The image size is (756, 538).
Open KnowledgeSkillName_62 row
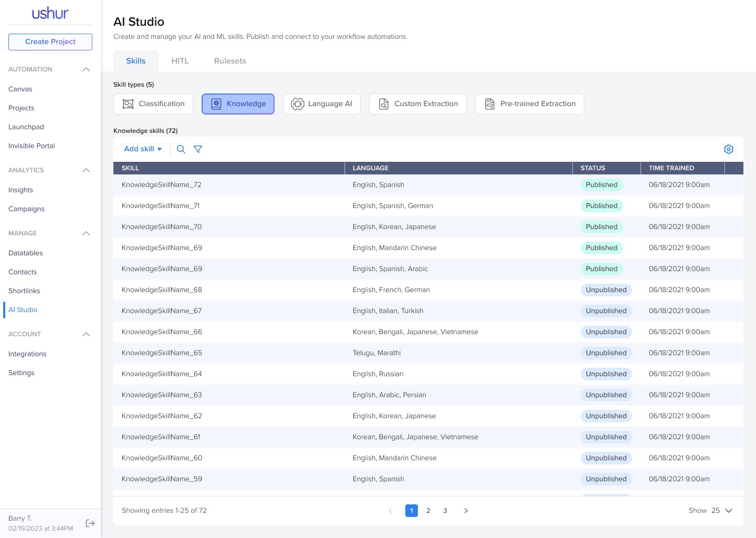tap(428, 416)
